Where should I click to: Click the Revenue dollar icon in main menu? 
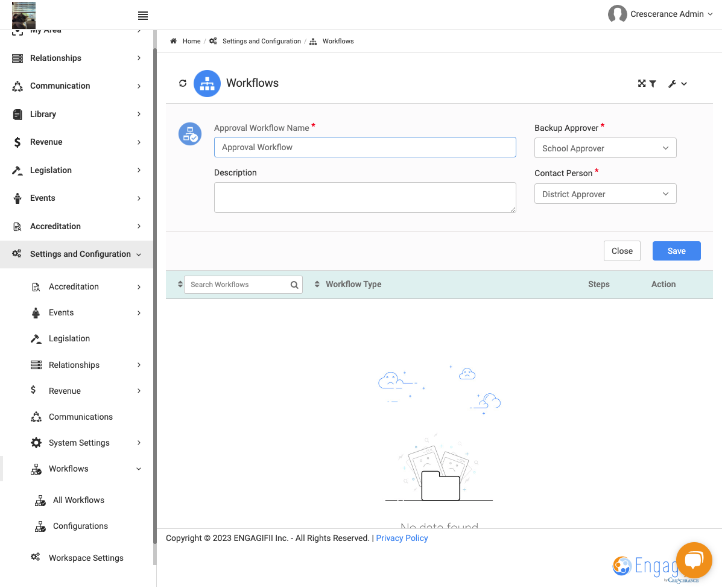coord(17,142)
